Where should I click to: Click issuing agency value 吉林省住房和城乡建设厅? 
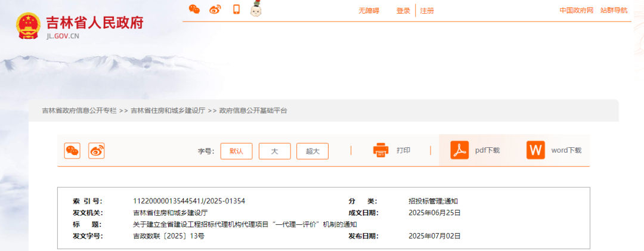tap(171, 213)
